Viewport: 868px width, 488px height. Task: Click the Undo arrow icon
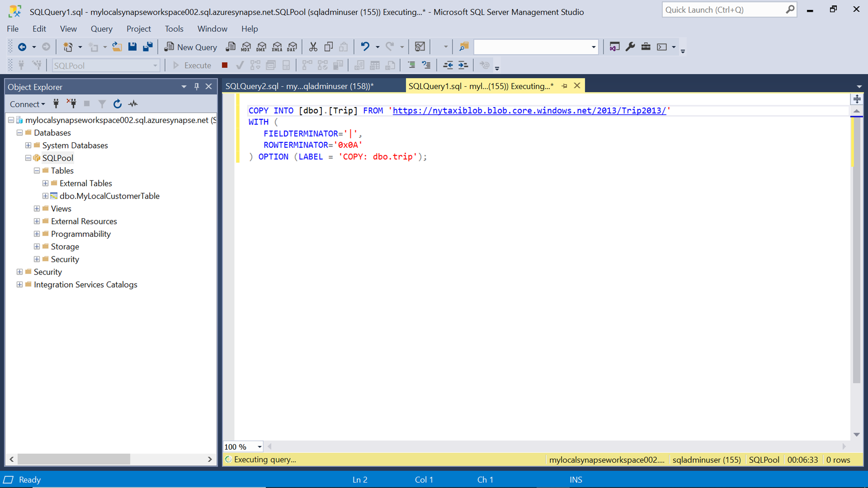coord(365,47)
